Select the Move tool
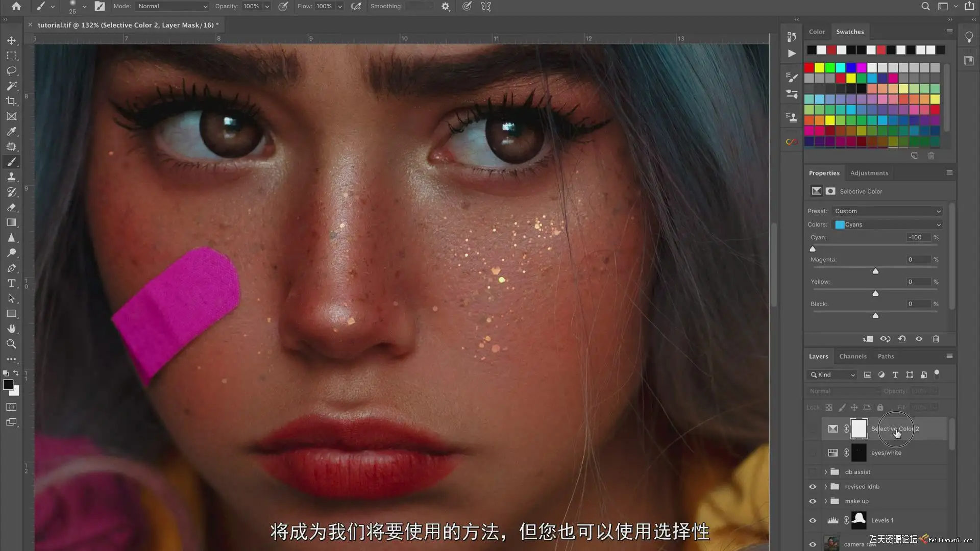 pyautogui.click(x=11, y=40)
